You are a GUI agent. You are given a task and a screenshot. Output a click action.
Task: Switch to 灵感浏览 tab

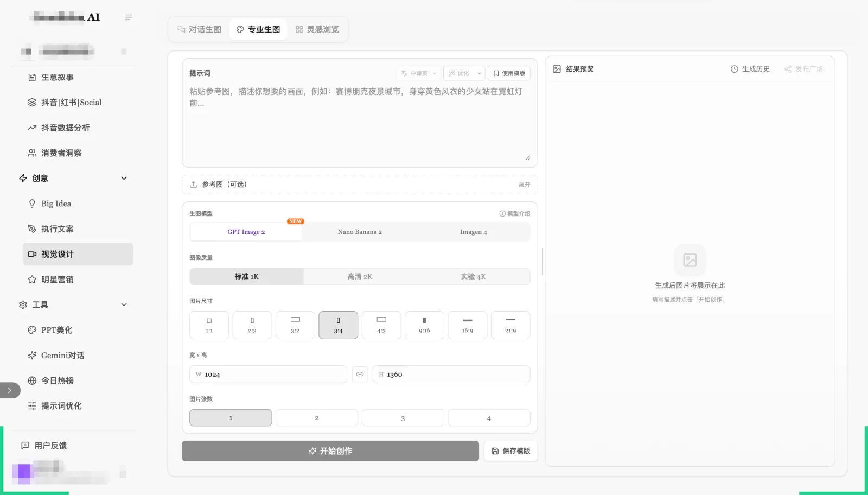pyautogui.click(x=317, y=29)
